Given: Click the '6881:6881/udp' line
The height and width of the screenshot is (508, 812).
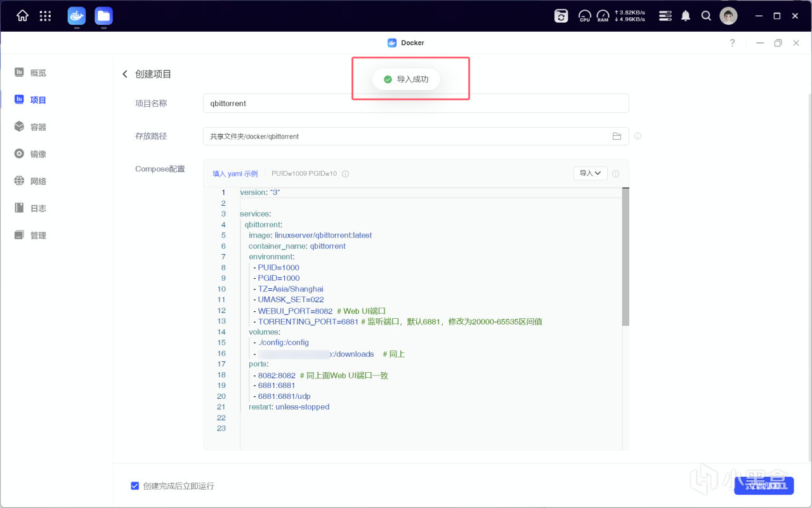Looking at the screenshot, I should tap(282, 397).
